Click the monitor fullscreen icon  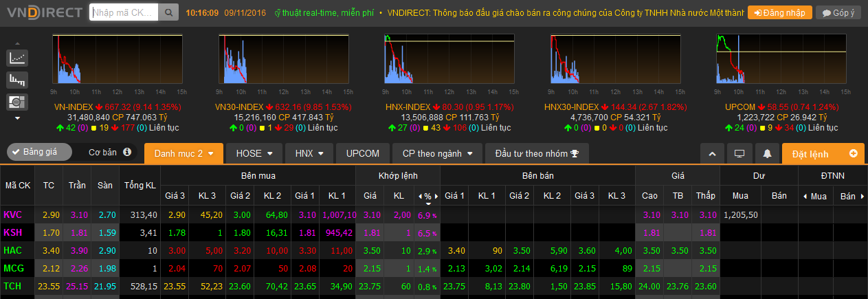pos(739,153)
